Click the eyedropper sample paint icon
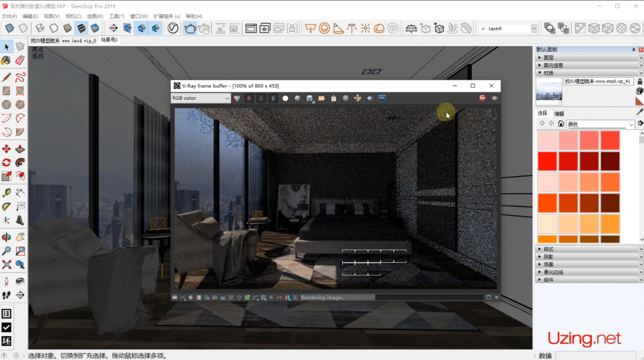 639,112
